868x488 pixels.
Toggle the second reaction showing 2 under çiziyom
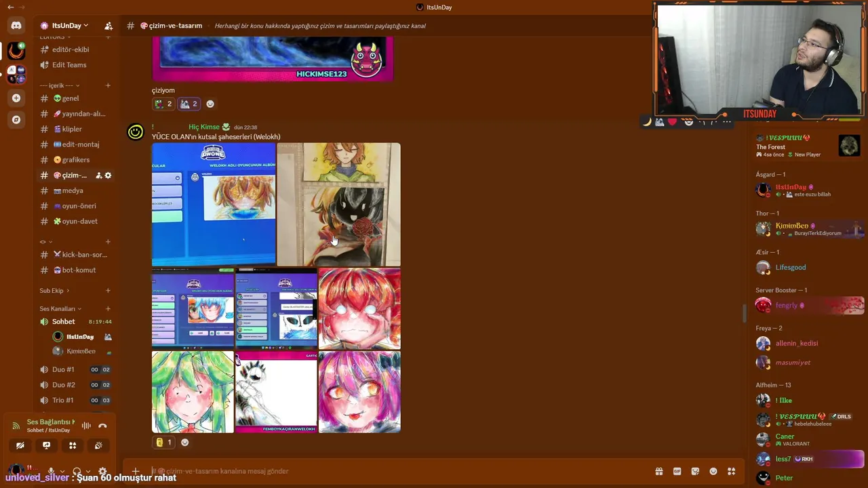(189, 104)
